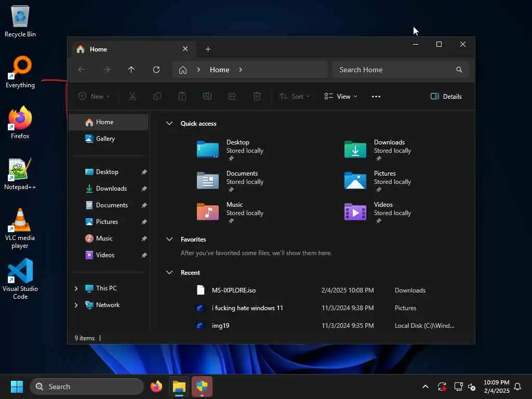Select the Everything desktop shortcut
532x399 pixels.
click(20, 72)
